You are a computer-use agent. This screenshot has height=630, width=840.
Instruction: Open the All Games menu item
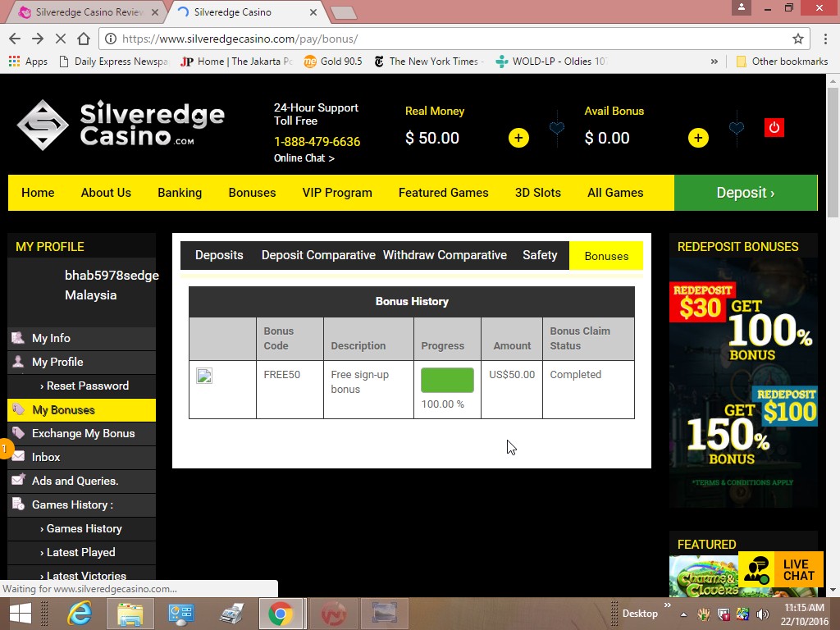click(615, 193)
